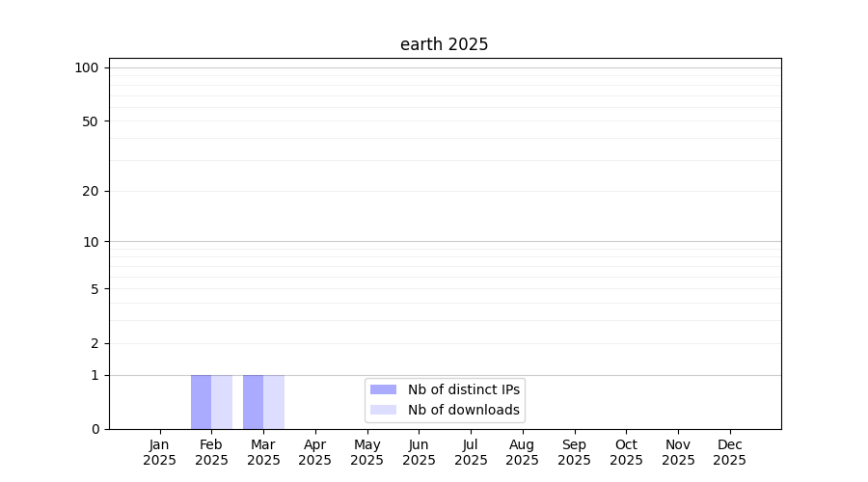Image resolution: width=868 pixels, height=482 pixels.
Task: Select the 20 y-axis tick label
Action: pos(90,191)
